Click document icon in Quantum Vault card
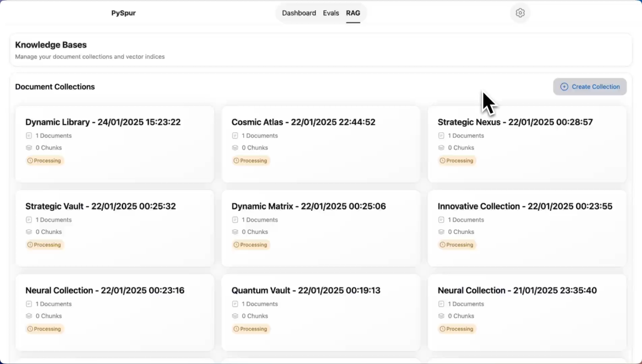Screen dimensions: 642x364 [x=235, y=304]
